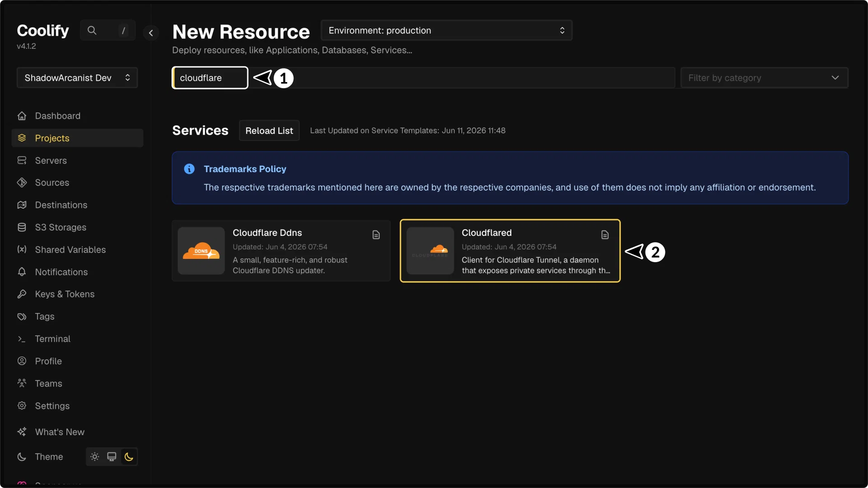Go to S3 Storages
868x488 pixels.
point(77,227)
